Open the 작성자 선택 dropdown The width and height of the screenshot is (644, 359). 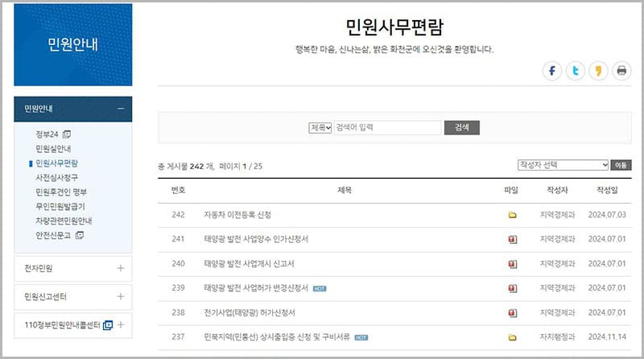point(563,165)
